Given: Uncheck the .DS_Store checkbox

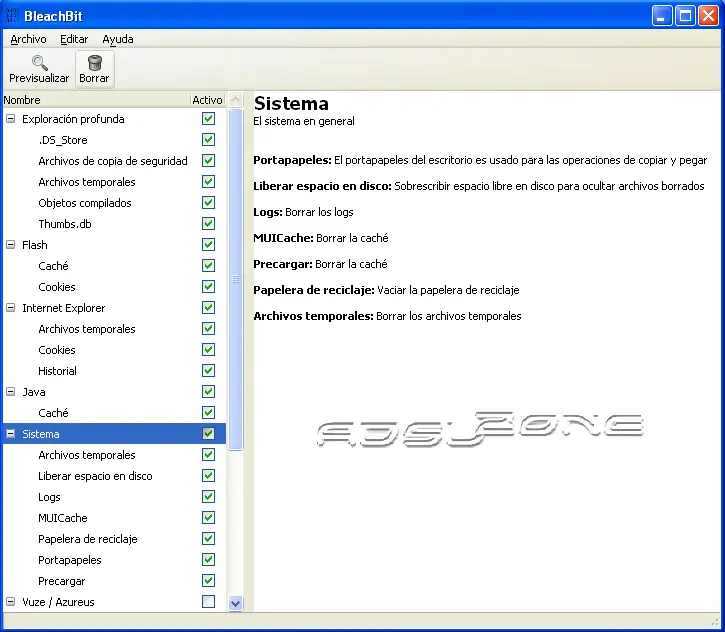Looking at the screenshot, I should (x=209, y=140).
